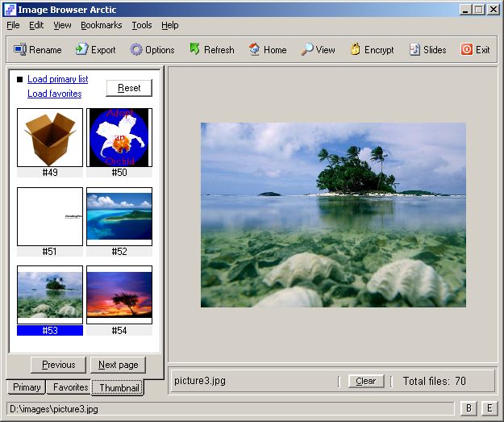This screenshot has width=504, height=422.
Task: Click the View magnifier icon
Action: tap(306, 49)
